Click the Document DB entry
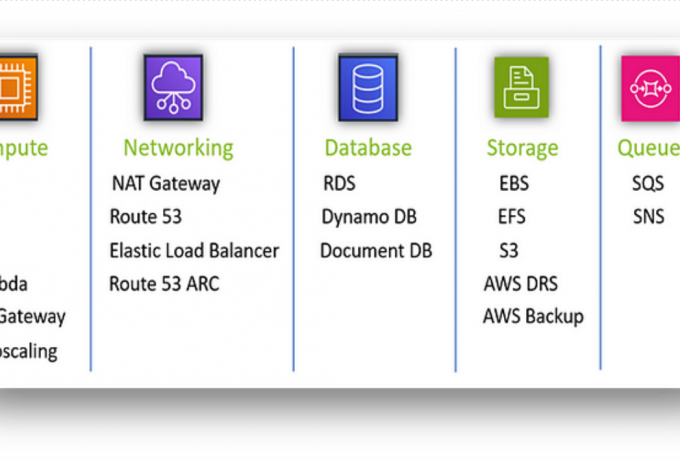Screen dimensions: 680x460 point(376,251)
